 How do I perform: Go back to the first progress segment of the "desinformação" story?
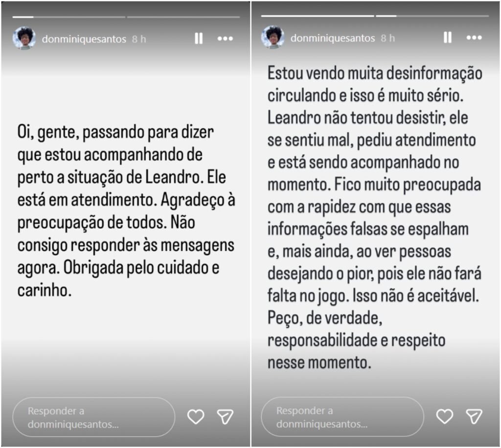(318, 16)
